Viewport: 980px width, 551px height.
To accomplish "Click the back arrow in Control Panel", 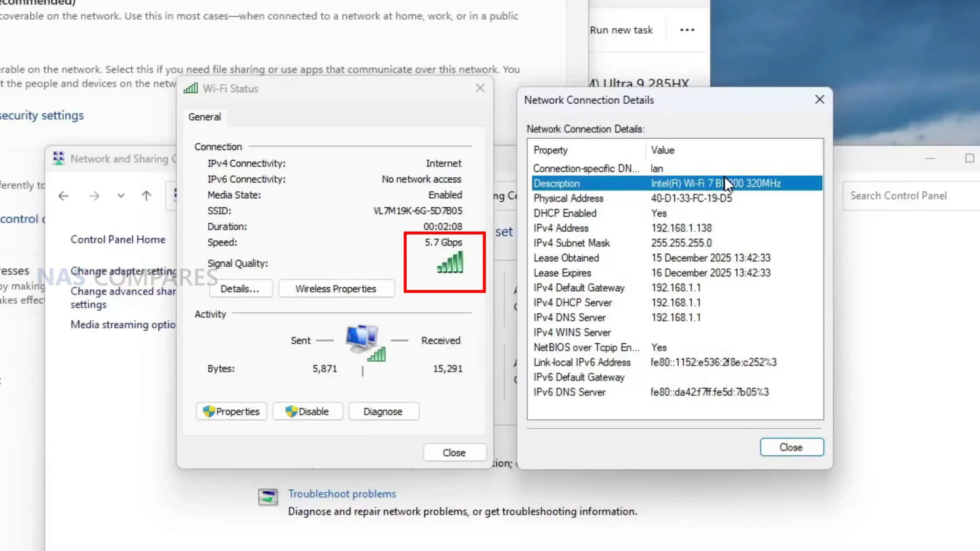I will point(64,196).
